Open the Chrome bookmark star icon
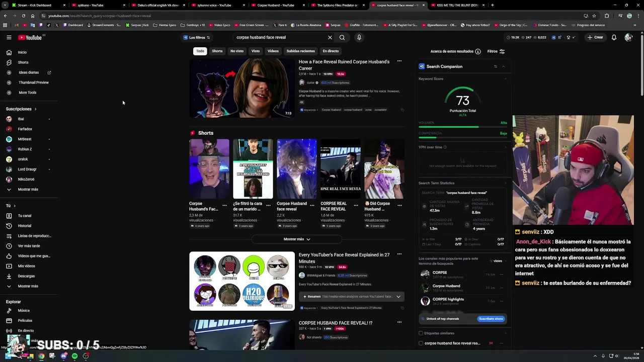Viewport: 644px width, 362px height. (x=594, y=16)
